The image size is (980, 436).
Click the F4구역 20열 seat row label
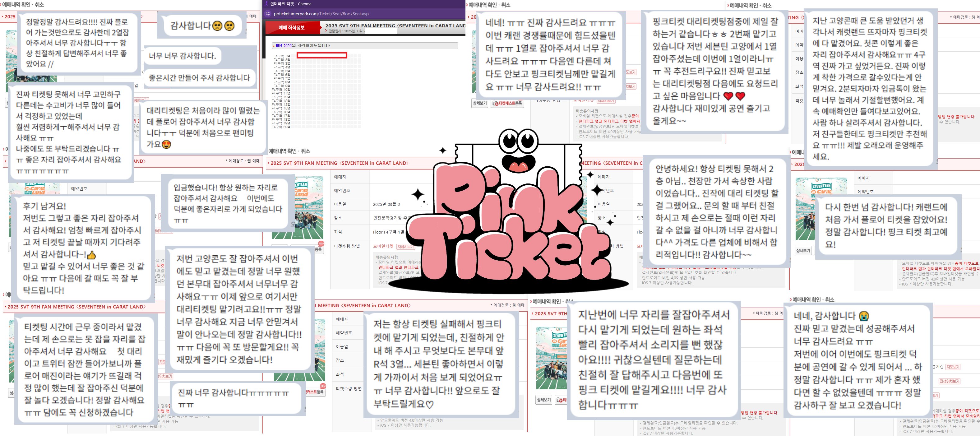(x=281, y=127)
